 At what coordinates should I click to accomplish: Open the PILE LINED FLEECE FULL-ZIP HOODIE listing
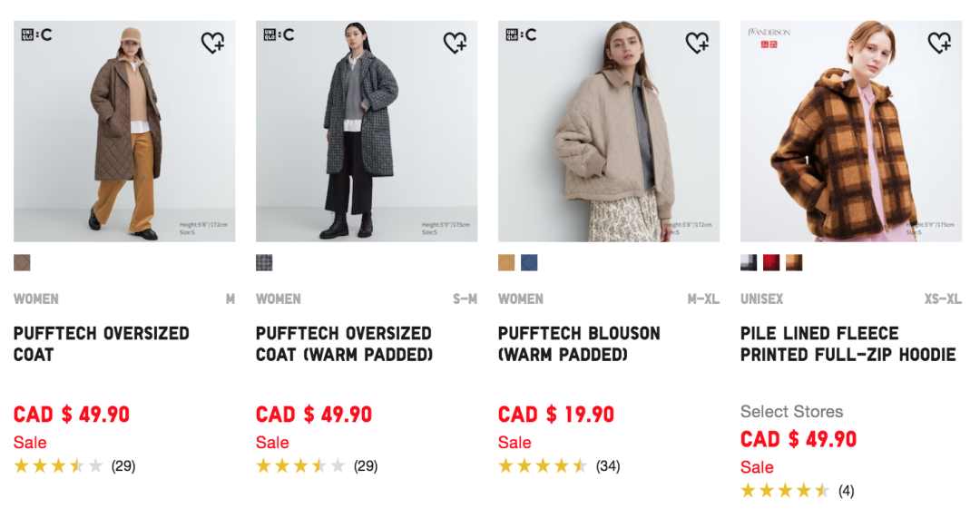[x=850, y=343]
